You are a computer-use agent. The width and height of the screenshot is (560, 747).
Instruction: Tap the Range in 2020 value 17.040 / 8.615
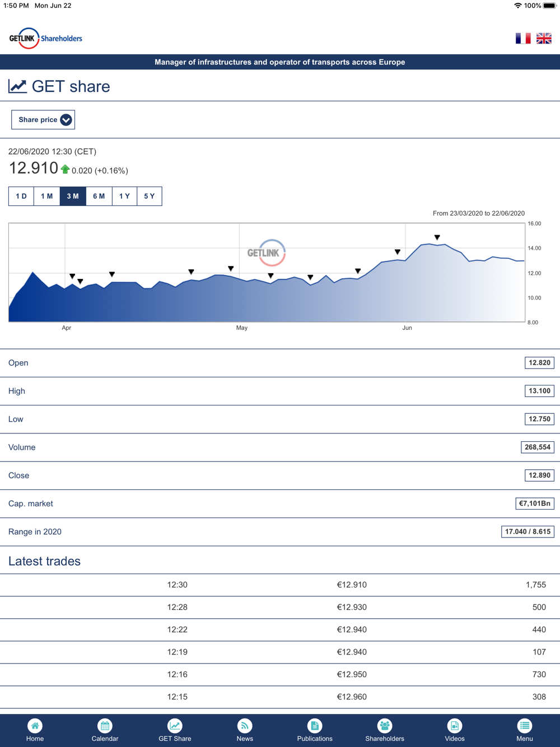click(528, 531)
